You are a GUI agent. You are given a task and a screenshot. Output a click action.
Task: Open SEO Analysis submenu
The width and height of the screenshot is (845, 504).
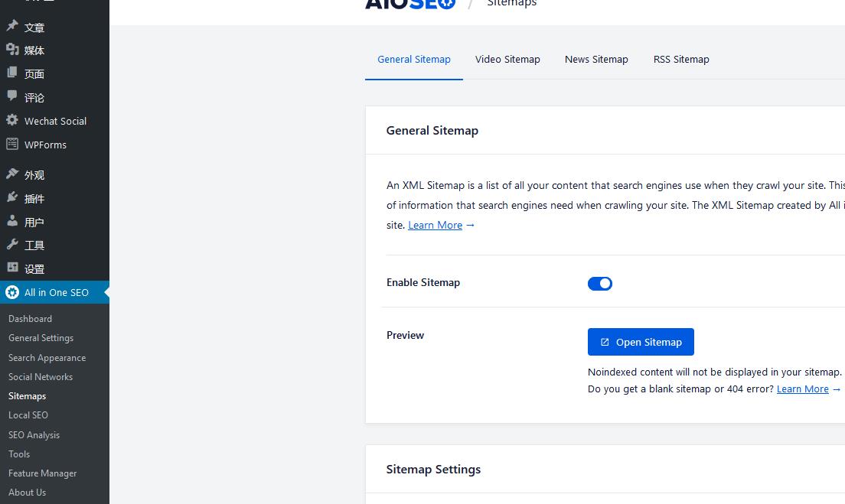point(34,434)
